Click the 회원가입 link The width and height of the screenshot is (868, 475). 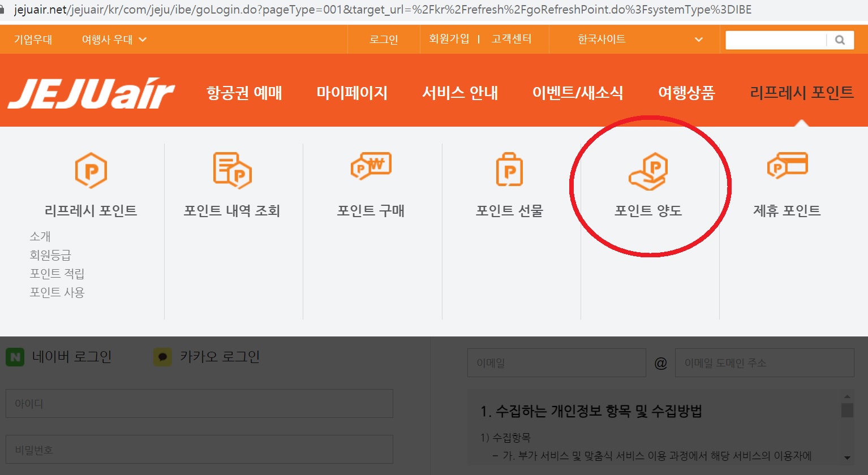pyautogui.click(x=449, y=39)
